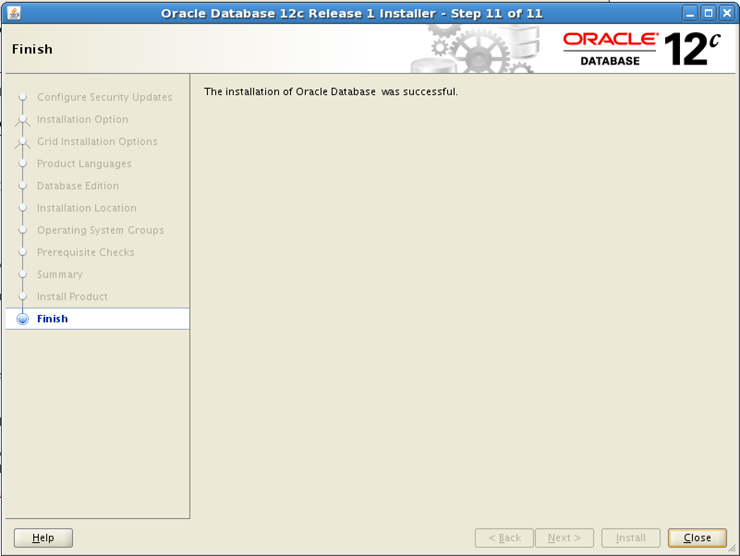Image resolution: width=740 pixels, height=556 pixels.
Task: Select Installation Location step
Action: [86, 208]
